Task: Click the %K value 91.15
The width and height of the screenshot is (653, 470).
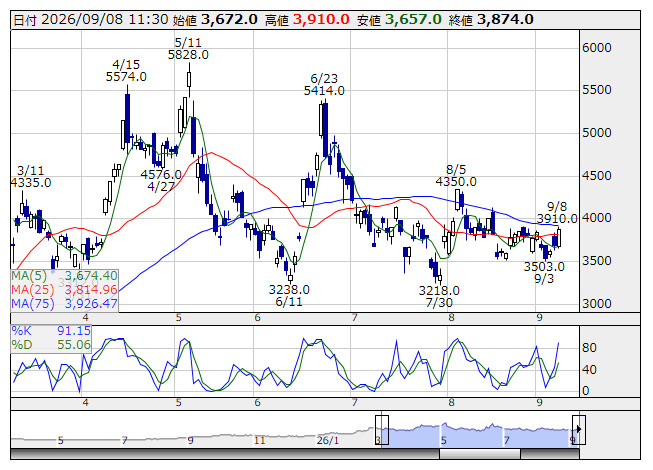Action: (x=74, y=331)
